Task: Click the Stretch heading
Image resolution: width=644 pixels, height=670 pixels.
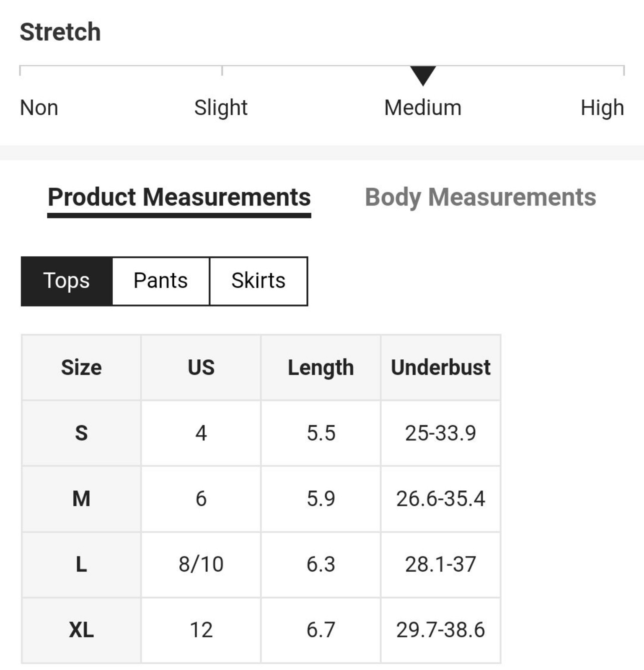Action: tap(60, 32)
